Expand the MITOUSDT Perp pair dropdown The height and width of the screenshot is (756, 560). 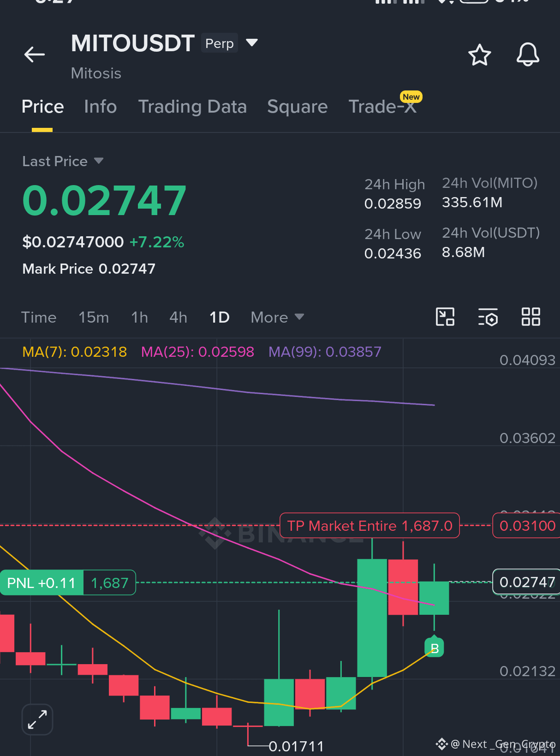[252, 42]
